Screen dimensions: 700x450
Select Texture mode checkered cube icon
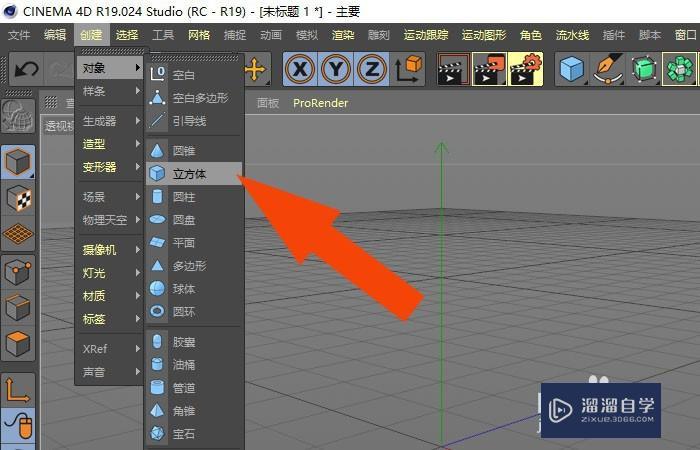(x=18, y=198)
